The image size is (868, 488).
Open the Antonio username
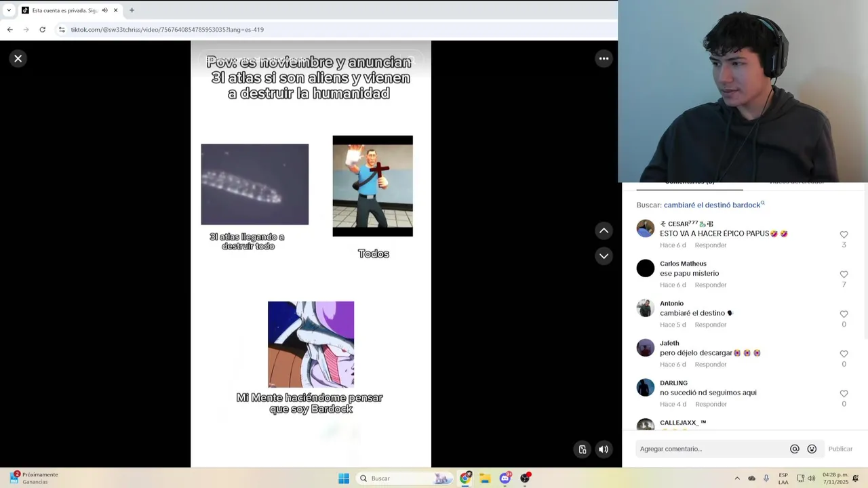(x=671, y=304)
